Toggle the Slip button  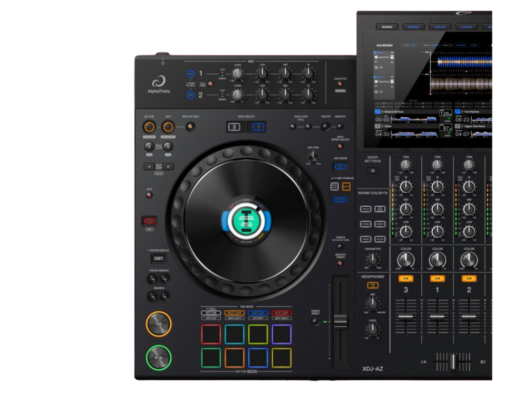[149, 195]
